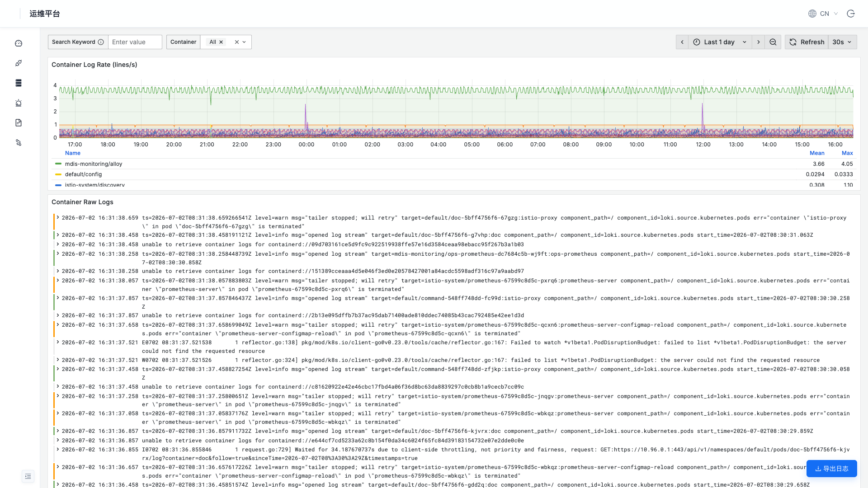868x488 pixels.
Task: Go to the previous time range
Action: point(682,42)
